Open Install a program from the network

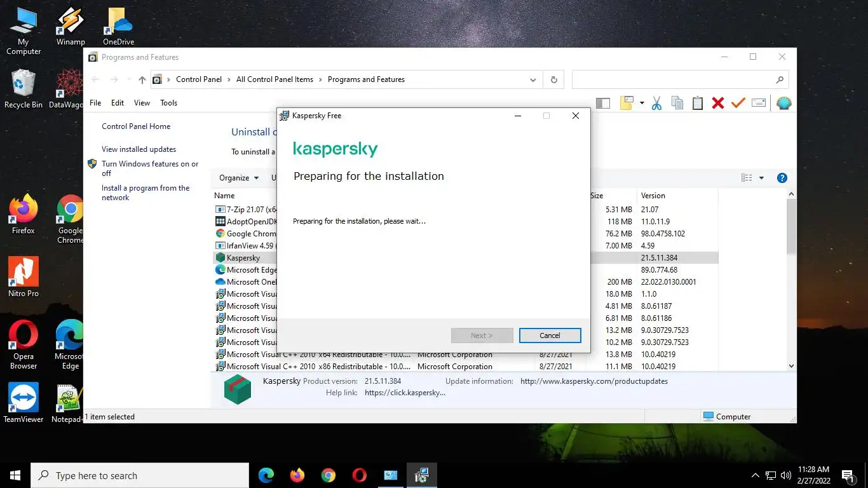pos(146,193)
